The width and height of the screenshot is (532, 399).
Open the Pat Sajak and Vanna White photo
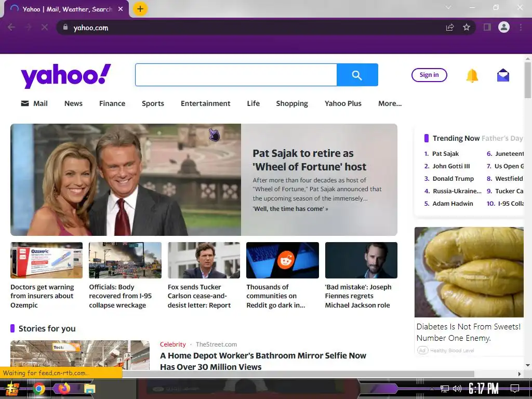126,180
